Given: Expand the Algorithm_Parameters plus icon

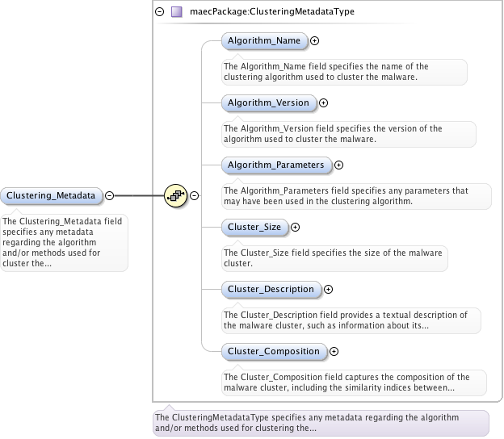Looking at the screenshot, I should click(x=338, y=165).
